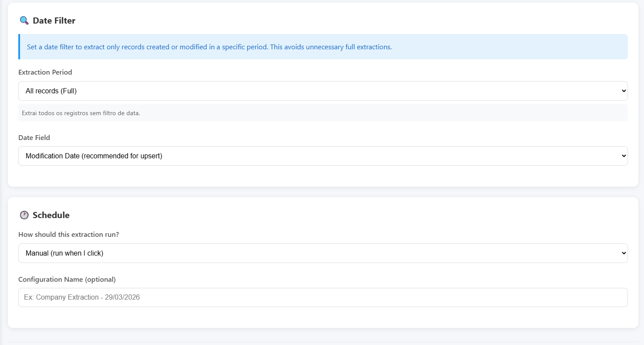Image resolution: width=644 pixels, height=345 pixels.
Task: Click the magnifying glass icon beside Date Filter
Action: click(x=24, y=20)
